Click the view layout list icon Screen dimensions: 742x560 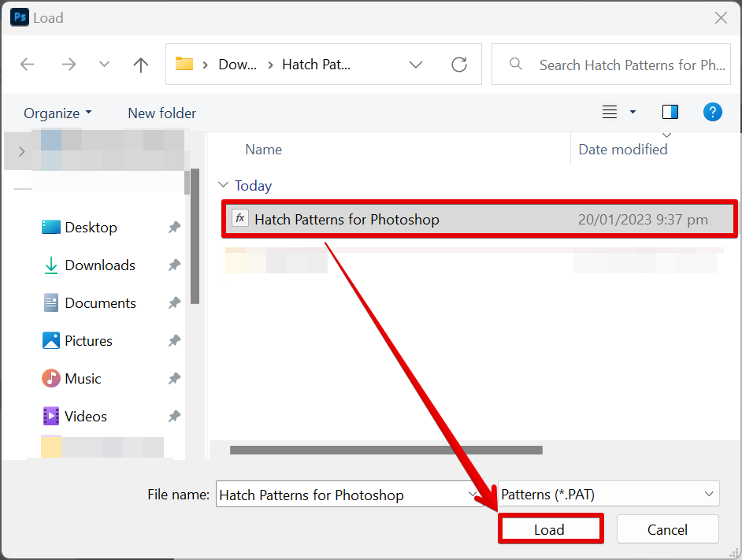pyautogui.click(x=610, y=113)
